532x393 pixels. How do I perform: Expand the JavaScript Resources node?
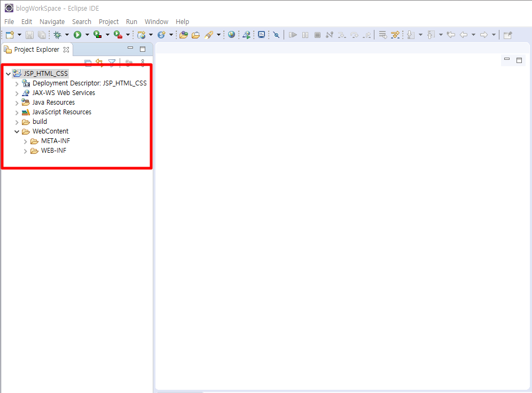pyautogui.click(x=17, y=112)
